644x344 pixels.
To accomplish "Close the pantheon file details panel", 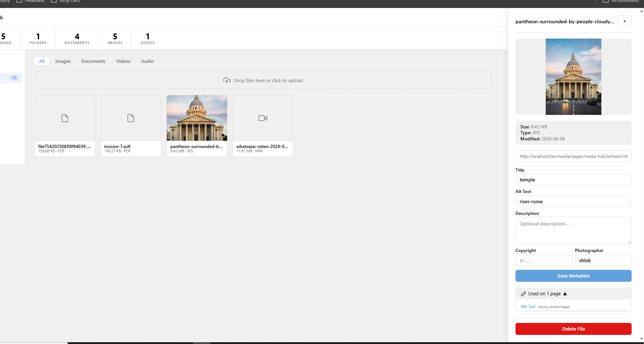I will point(624,21).
